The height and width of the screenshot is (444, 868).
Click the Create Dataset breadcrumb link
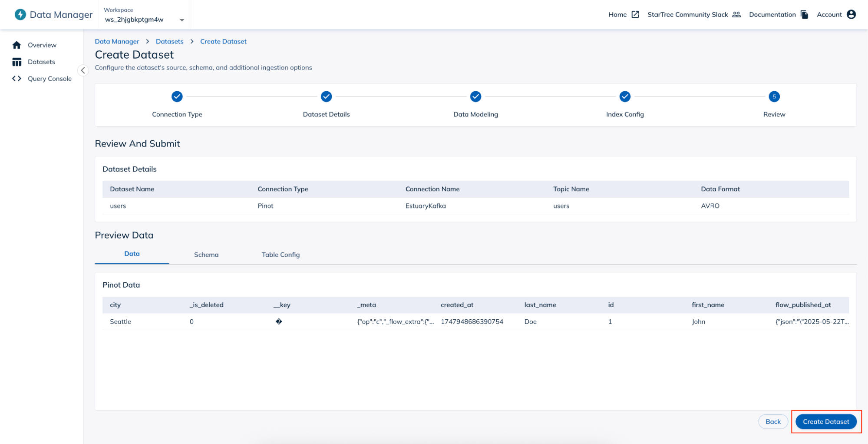pos(223,41)
